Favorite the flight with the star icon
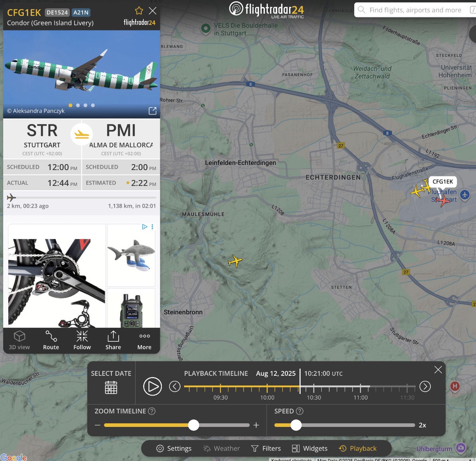 click(x=139, y=11)
